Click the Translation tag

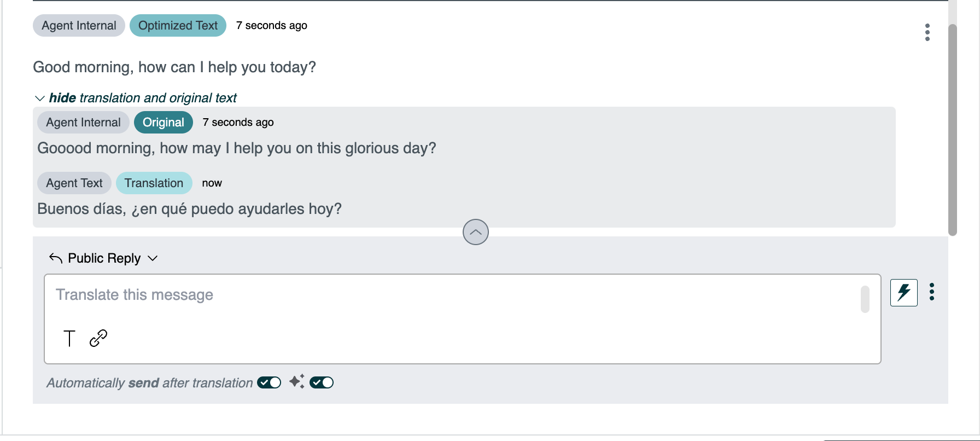click(154, 183)
